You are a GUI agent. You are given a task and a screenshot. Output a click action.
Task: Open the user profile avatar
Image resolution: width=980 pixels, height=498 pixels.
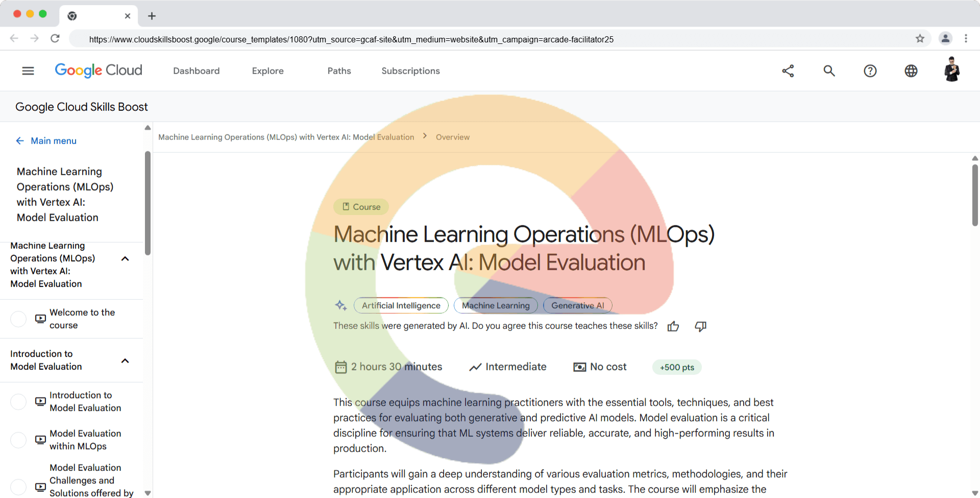[x=951, y=69]
